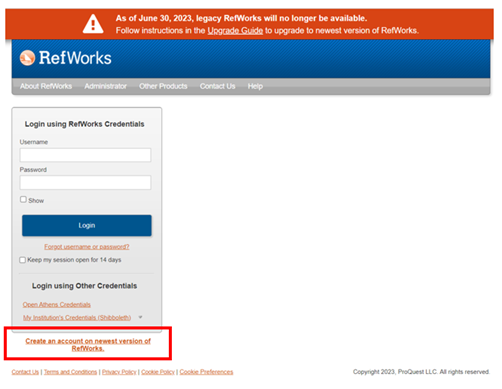The image size is (502, 389).
Task: Click the blue Login button
Action: click(87, 225)
